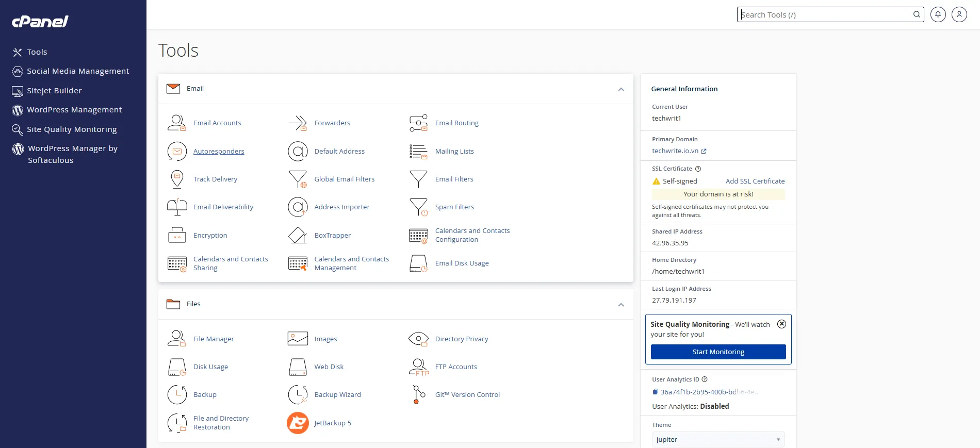980x448 pixels.
Task: Open the Backup Wizard link
Action: (x=337, y=394)
